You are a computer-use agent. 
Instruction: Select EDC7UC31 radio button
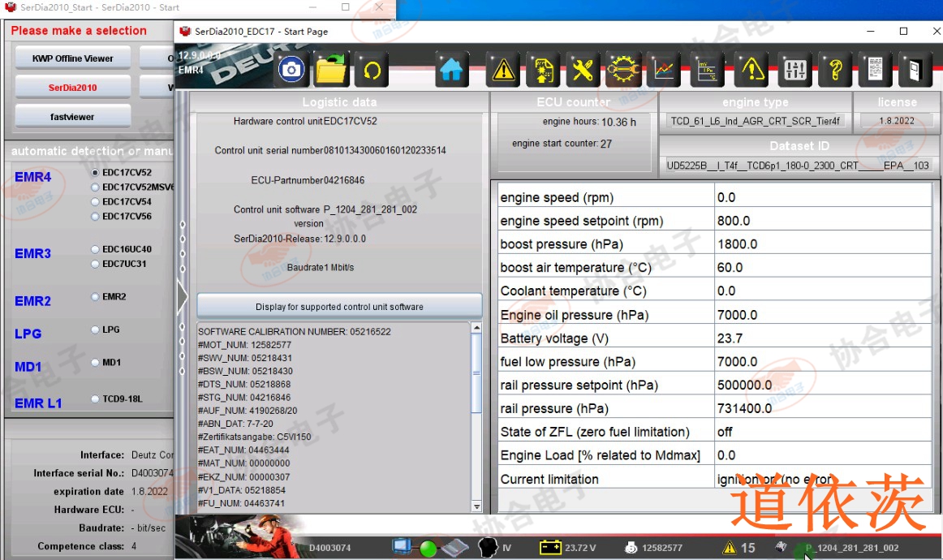(95, 264)
